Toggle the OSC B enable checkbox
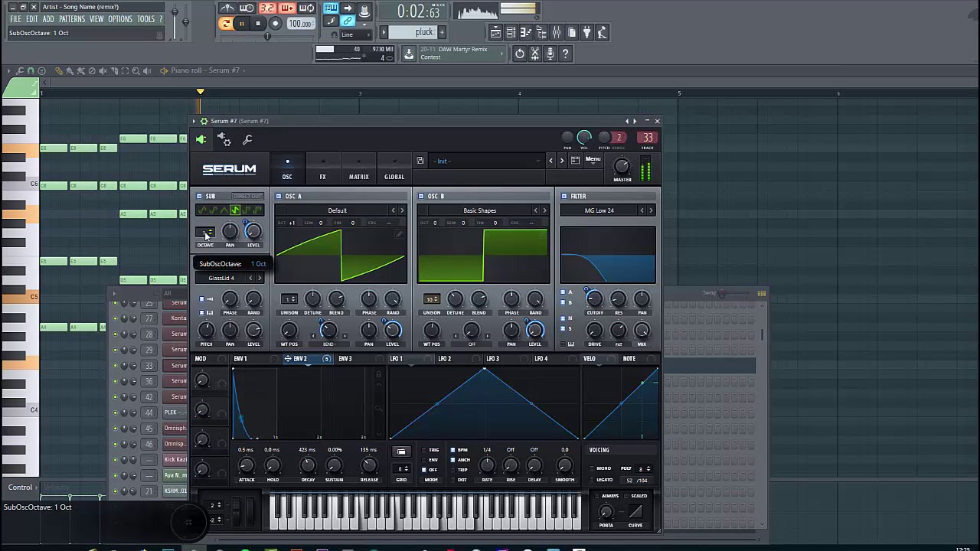Viewport: 980px width, 551px height. pyautogui.click(x=421, y=196)
